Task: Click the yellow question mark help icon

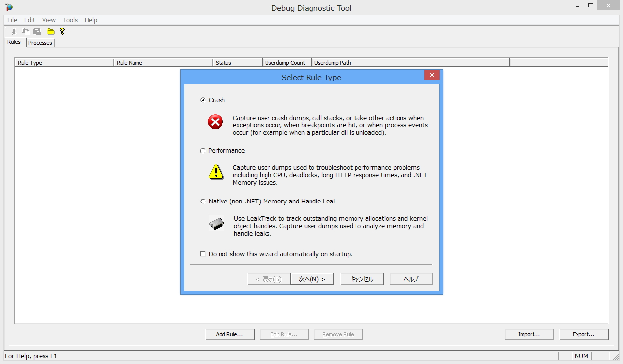Action: tap(62, 31)
